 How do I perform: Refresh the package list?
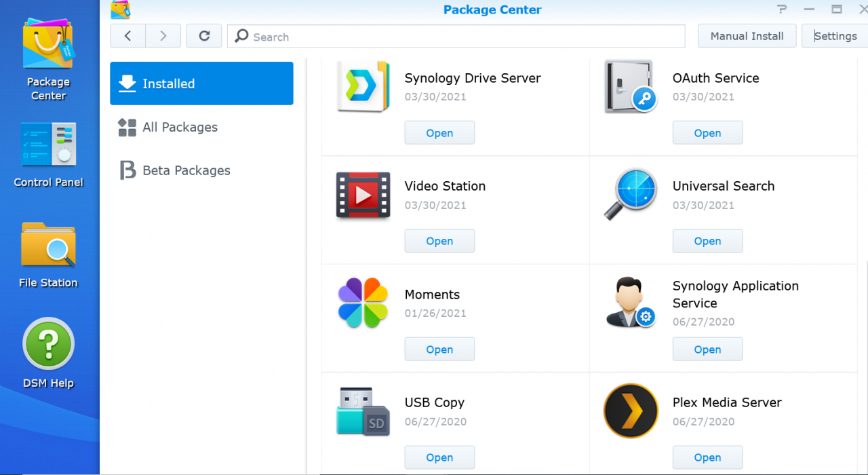204,36
